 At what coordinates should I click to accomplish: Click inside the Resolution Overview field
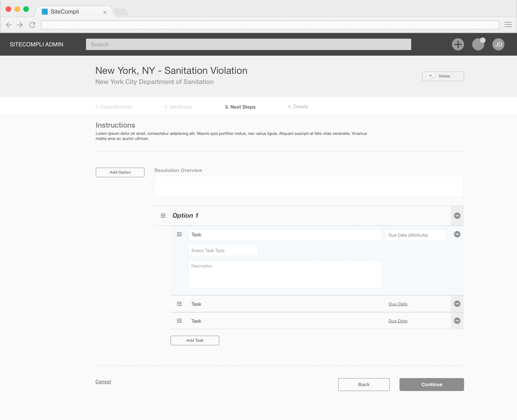point(309,186)
